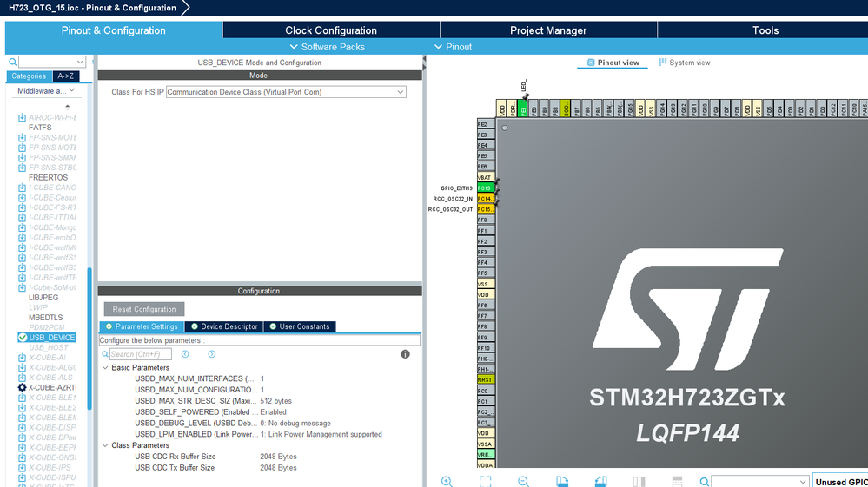Click download icon beside X-CUBE-AI

click(22, 358)
